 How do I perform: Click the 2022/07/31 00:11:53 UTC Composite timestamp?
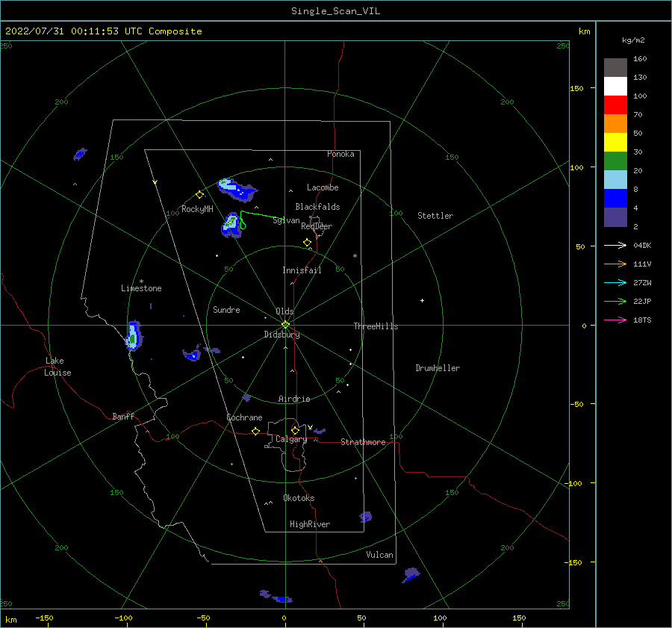click(x=103, y=31)
